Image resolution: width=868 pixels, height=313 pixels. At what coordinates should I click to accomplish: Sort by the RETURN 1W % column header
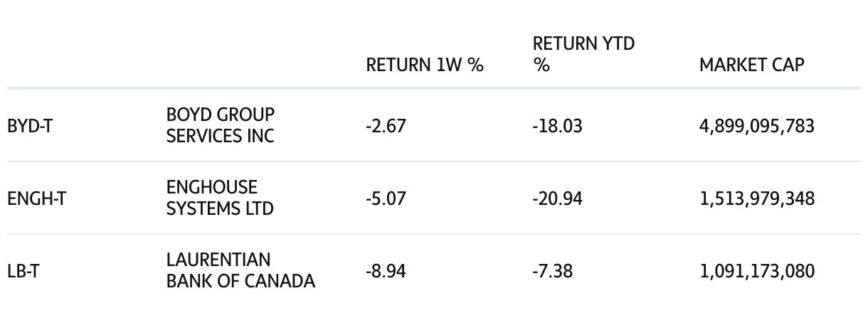point(424,65)
